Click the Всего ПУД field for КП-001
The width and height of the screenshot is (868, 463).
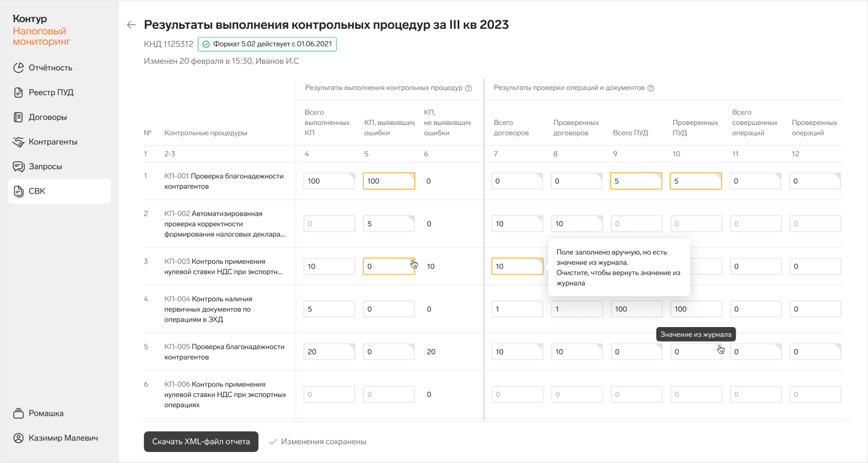point(635,181)
